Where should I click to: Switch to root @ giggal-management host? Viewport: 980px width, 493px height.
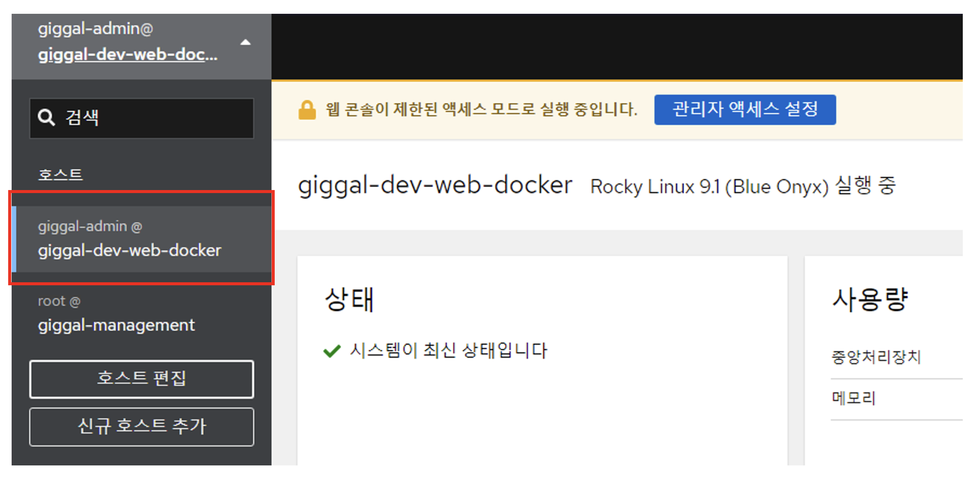(116, 314)
